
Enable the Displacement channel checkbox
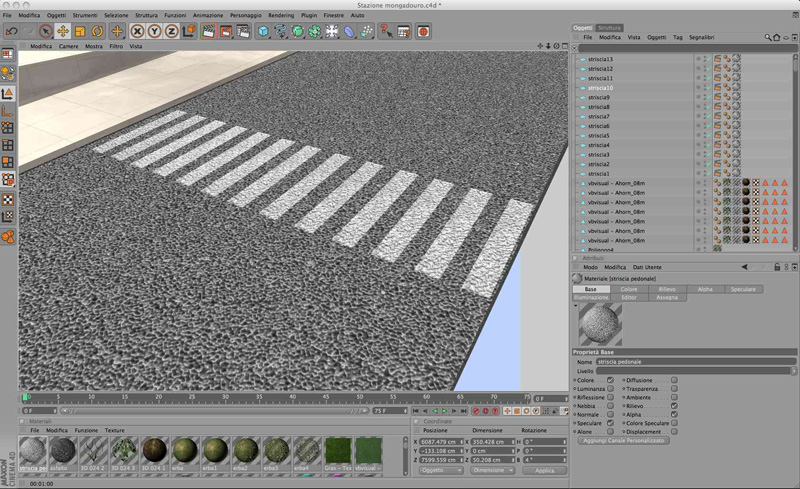point(674,431)
